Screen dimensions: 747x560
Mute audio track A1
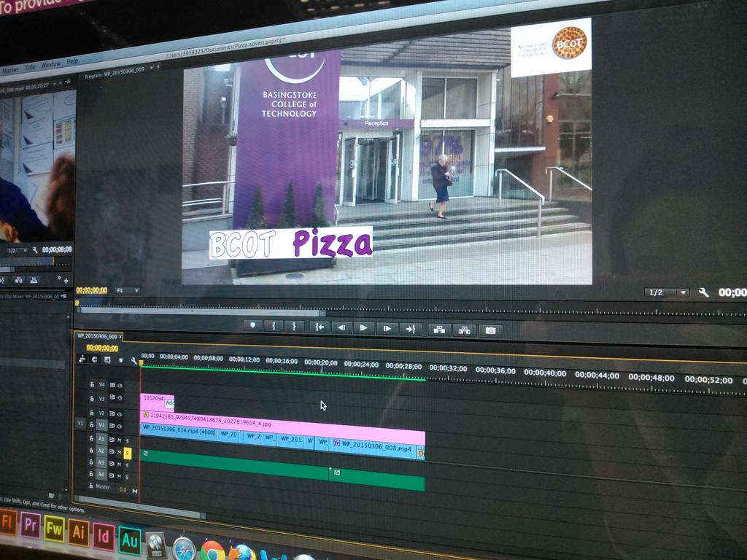click(x=118, y=439)
